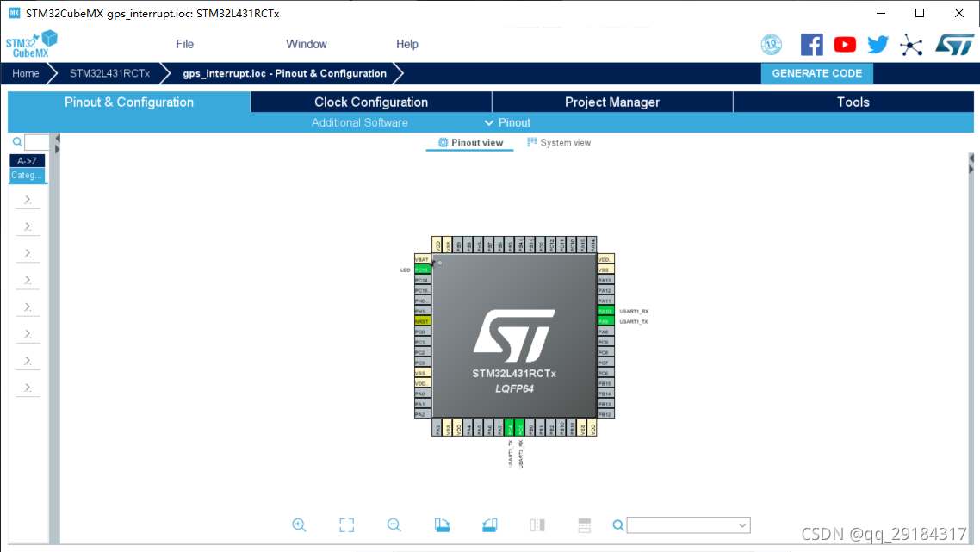The image size is (980, 552).
Task: Open the Pinout dropdown menu
Action: click(x=507, y=122)
